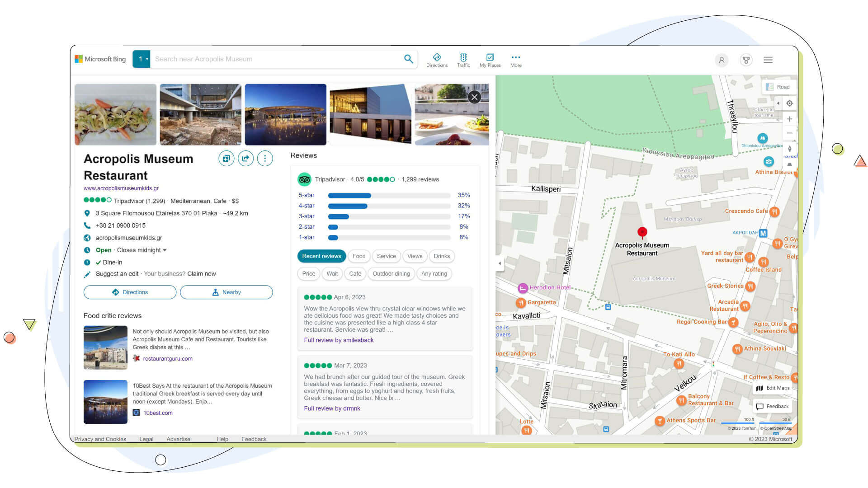868x488 pixels.
Task: Close the restaurant photo panel
Action: 474,97
